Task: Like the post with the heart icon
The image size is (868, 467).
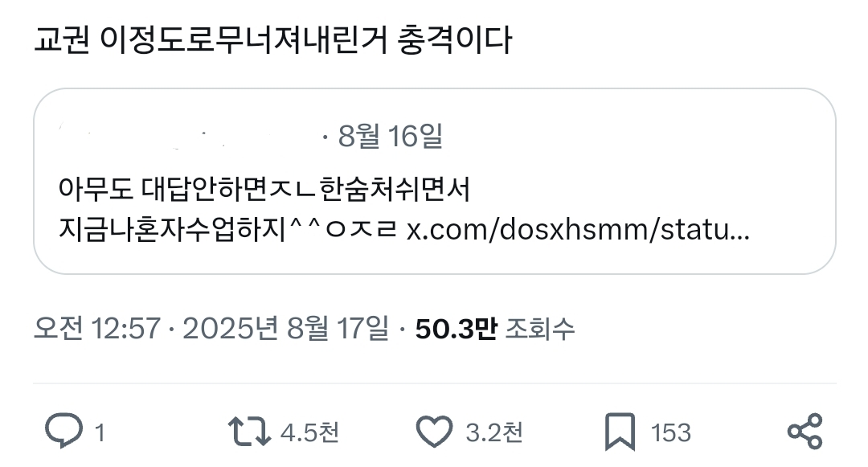Action: pos(434,431)
